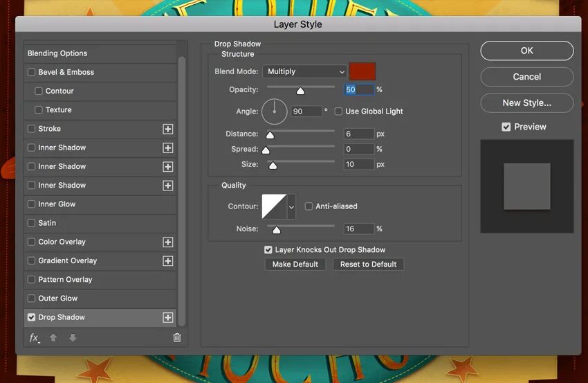
Task: Click the style preview thumbnail
Action: pos(527,186)
